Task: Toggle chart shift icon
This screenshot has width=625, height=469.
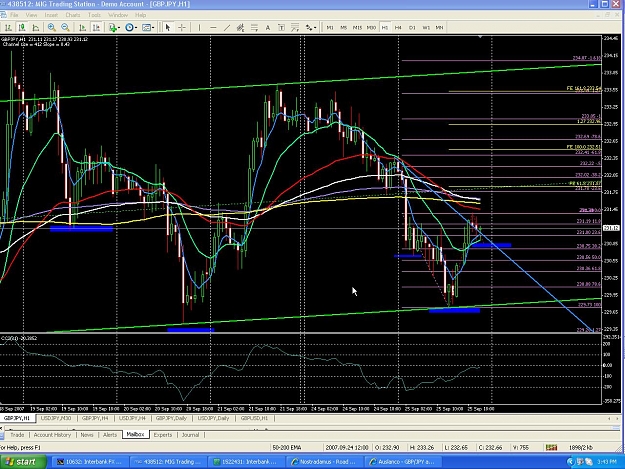Action: coord(96,27)
